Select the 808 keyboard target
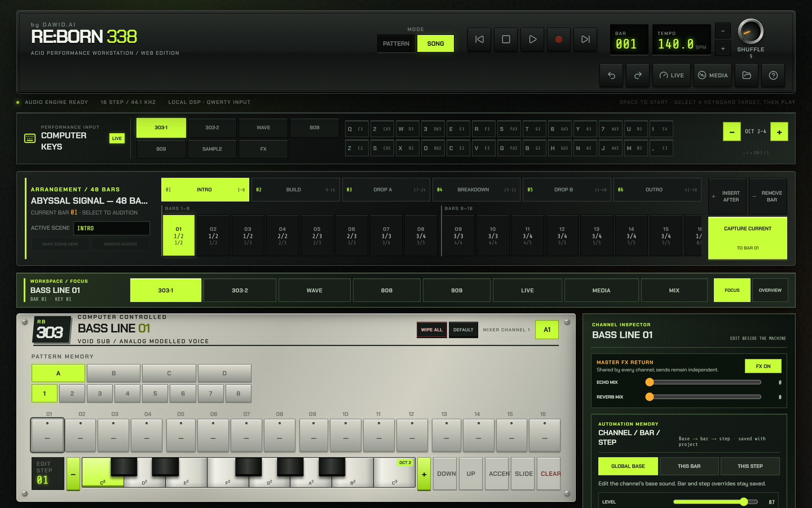Viewport: 812px width, 508px height. coord(314,128)
